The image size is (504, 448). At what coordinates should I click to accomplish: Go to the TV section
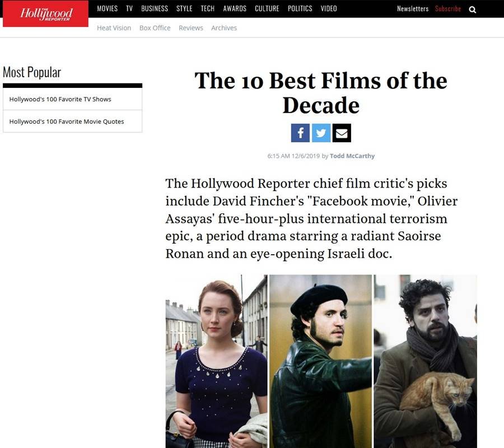(x=129, y=8)
